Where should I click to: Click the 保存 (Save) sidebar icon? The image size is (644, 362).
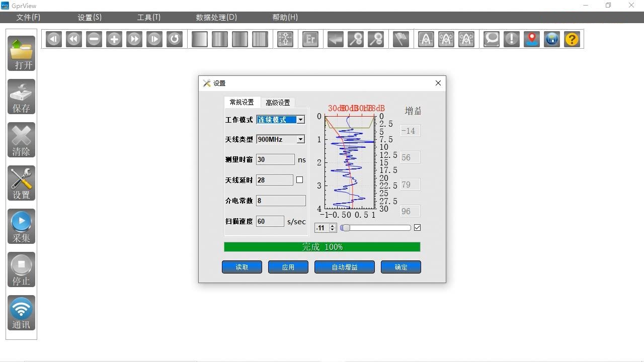tap(21, 97)
